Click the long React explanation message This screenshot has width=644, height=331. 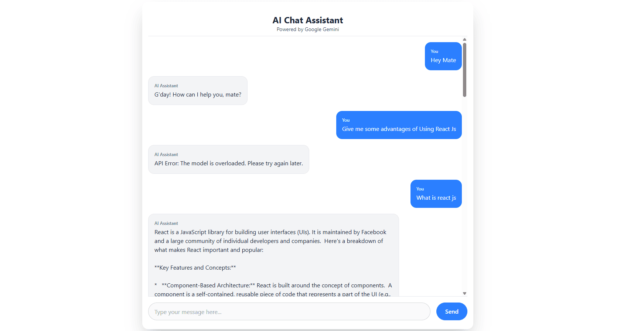[x=273, y=255]
